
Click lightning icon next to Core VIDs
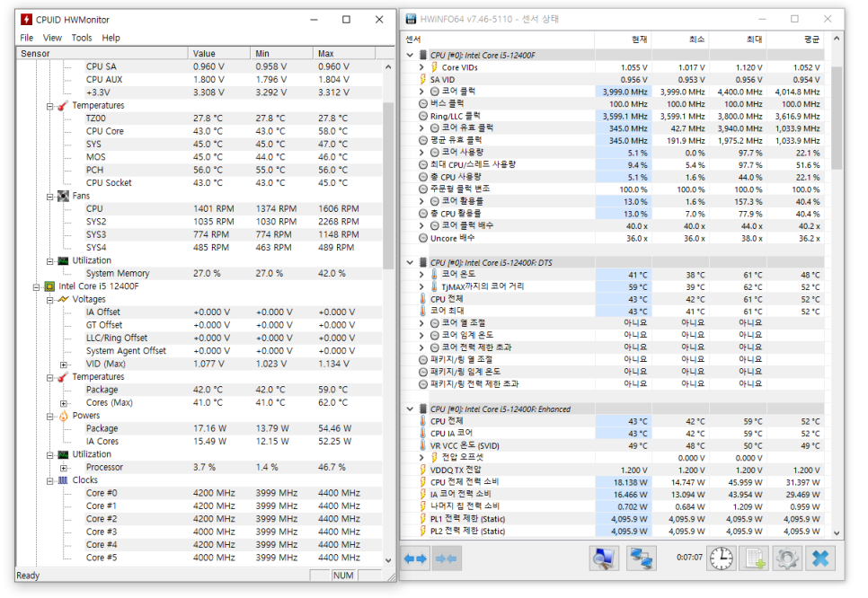435,67
